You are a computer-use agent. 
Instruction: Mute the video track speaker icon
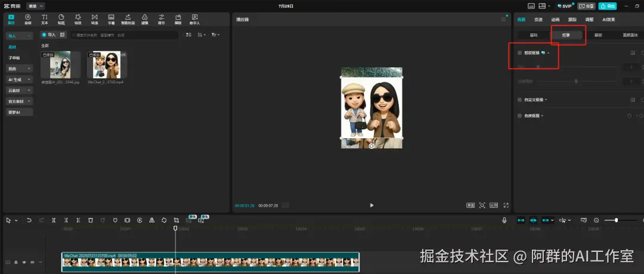point(32,262)
